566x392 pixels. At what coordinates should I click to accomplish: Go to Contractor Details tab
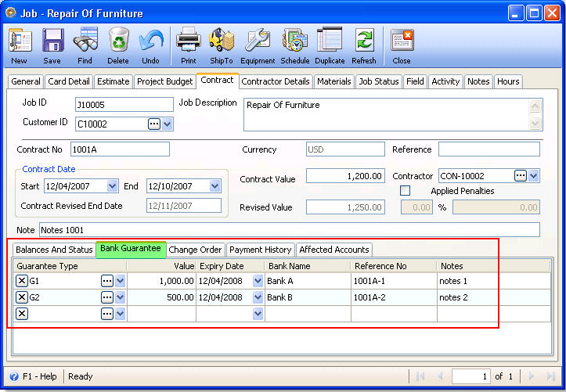click(276, 81)
